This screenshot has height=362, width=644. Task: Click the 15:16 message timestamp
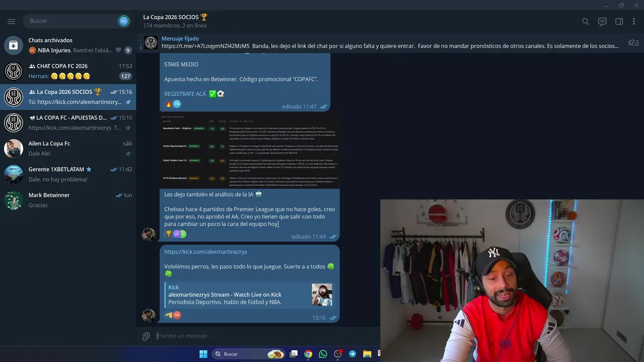[319, 318]
